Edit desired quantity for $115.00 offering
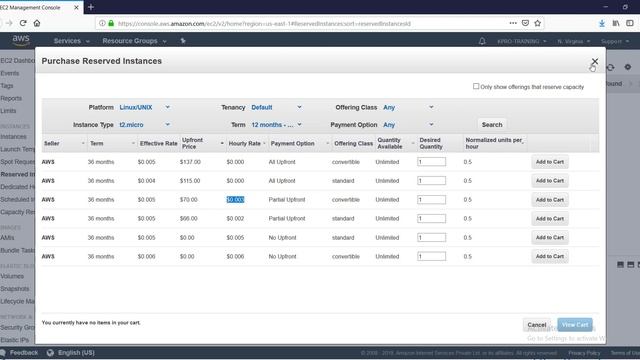The height and width of the screenshot is (360, 640). [431, 181]
